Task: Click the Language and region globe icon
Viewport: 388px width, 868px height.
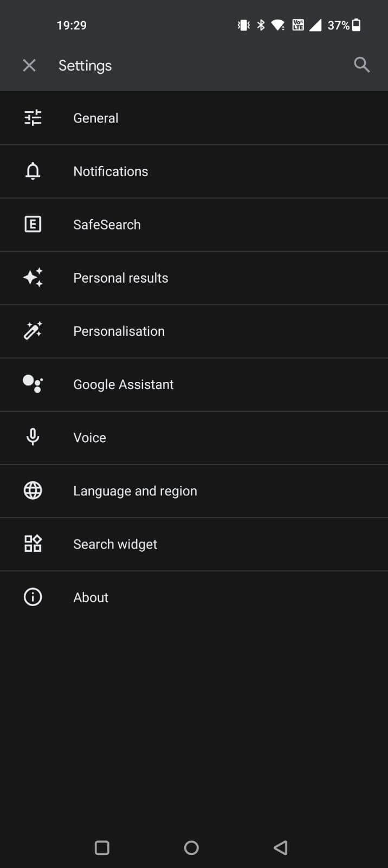Action: pos(33,490)
